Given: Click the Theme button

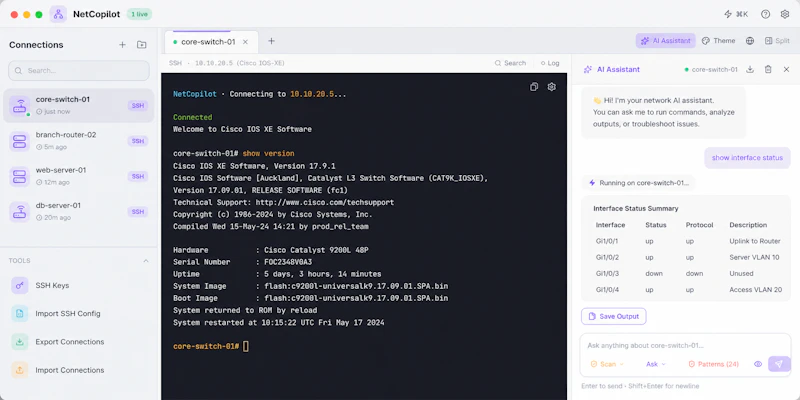Looking at the screenshot, I should tap(718, 41).
